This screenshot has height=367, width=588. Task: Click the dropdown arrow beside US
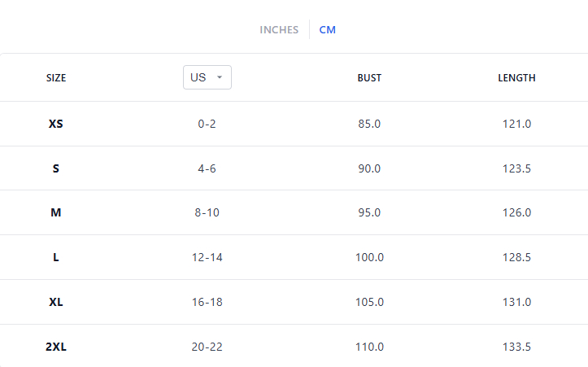pos(220,77)
